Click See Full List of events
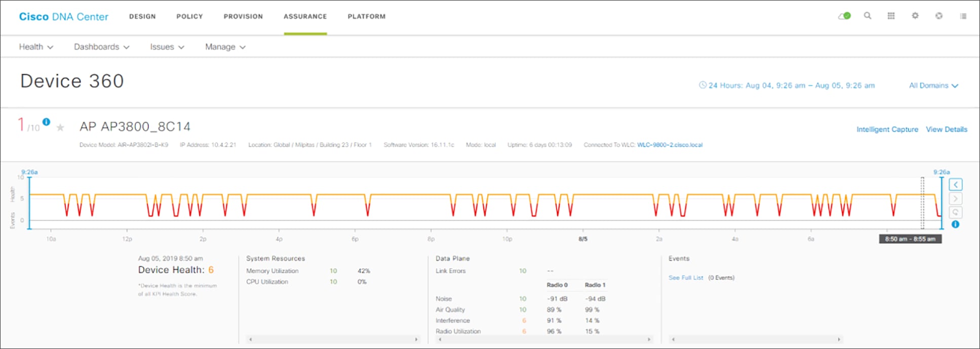The height and width of the screenshot is (349, 980). click(x=686, y=278)
